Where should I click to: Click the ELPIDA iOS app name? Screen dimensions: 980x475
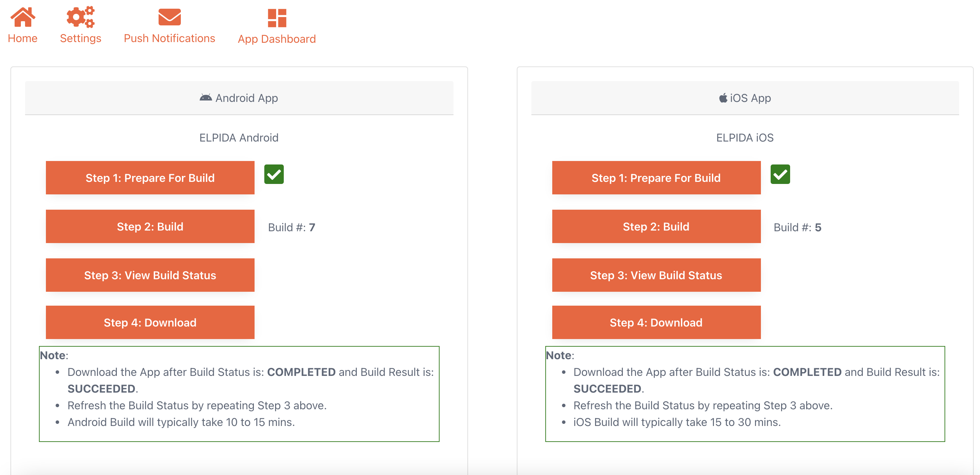pyautogui.click(x=745, y=138)
